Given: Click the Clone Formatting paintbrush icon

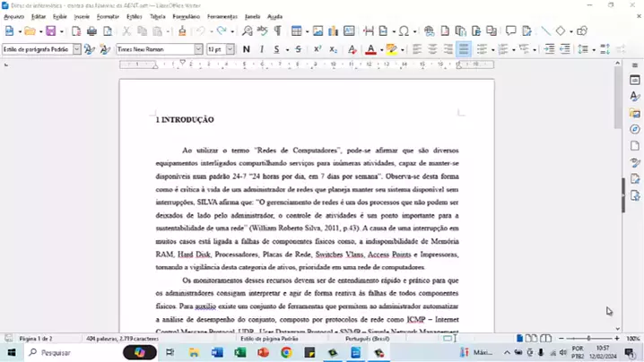Looking at the screenshot, I should click(x=182, y=31).
